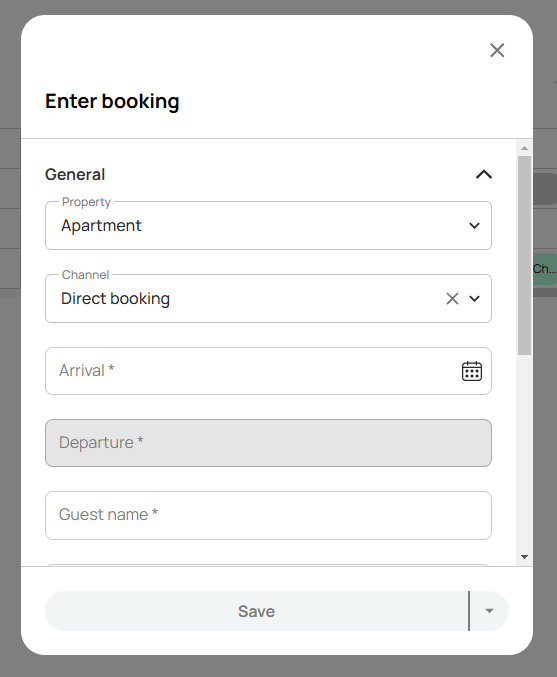Viewport: 557px width, 677px height.
Task: Click the Direct booking channel text
Action: (x=115, y=298)
